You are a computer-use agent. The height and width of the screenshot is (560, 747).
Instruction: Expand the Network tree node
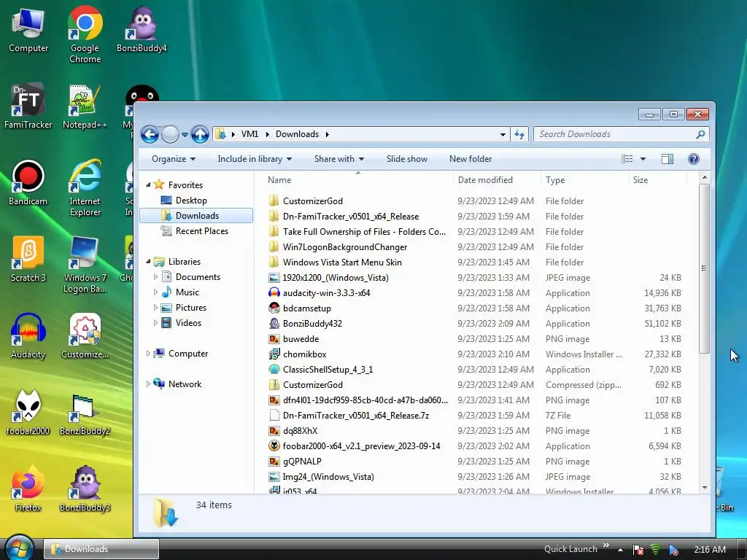coord(148,384)
